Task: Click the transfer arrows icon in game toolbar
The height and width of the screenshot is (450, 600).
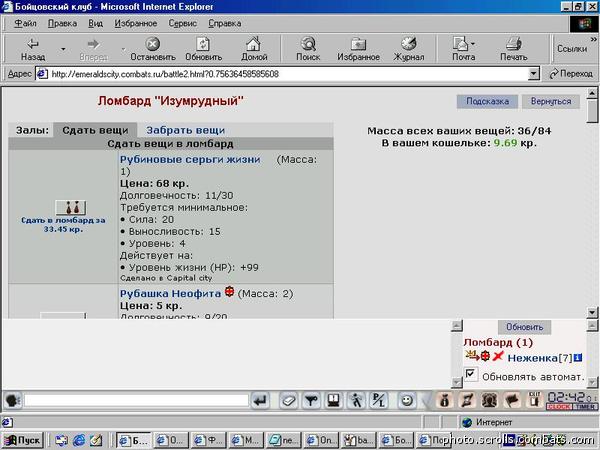Action: [x=467, y=401]
